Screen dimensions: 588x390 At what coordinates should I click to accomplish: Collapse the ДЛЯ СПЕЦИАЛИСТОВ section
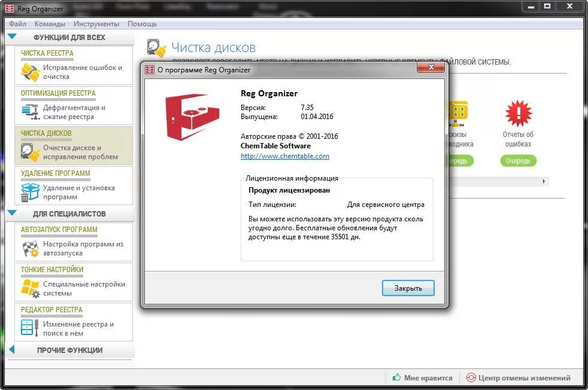pos(12,213)
